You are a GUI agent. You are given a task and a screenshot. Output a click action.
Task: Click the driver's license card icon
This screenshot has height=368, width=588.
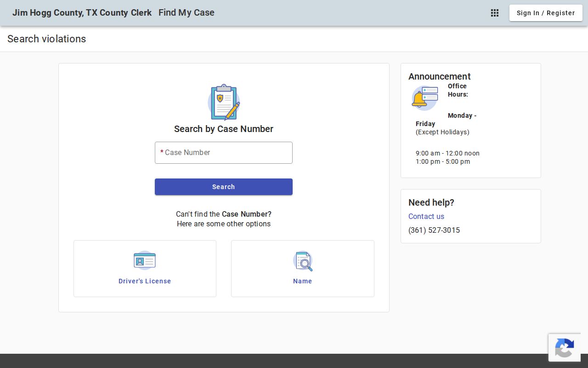pyautogui.click(x=145, y=261)
